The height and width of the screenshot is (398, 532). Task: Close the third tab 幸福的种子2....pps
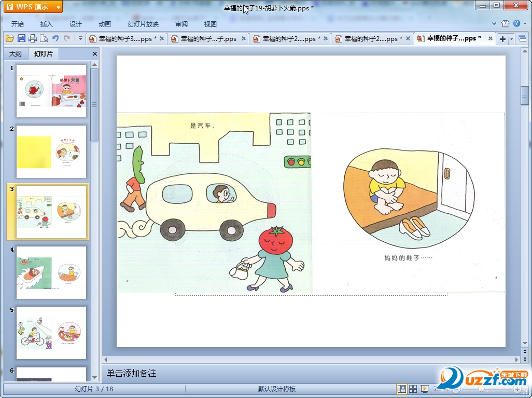tap(326, 38)
